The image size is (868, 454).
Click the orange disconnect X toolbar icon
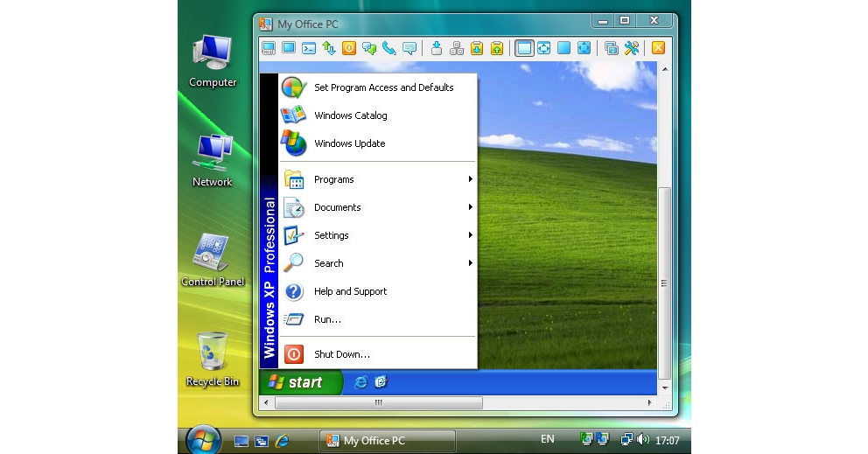coord(658,48)
